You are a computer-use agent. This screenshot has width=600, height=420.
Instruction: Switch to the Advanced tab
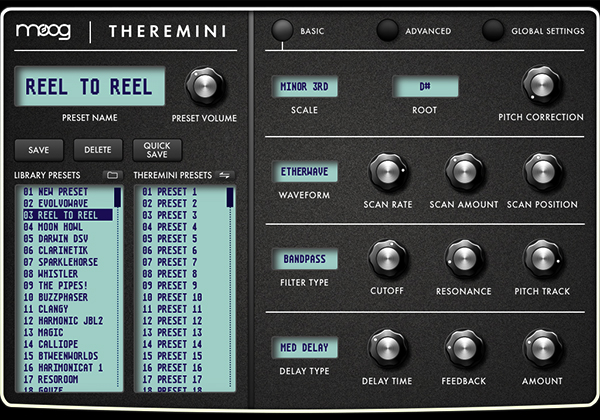(388, 31)
